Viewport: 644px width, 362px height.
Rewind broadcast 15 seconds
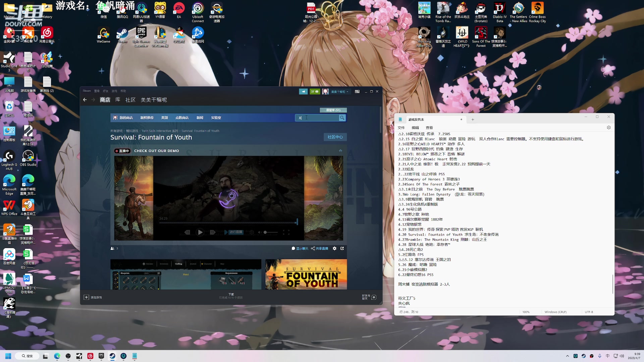(187, 232)
